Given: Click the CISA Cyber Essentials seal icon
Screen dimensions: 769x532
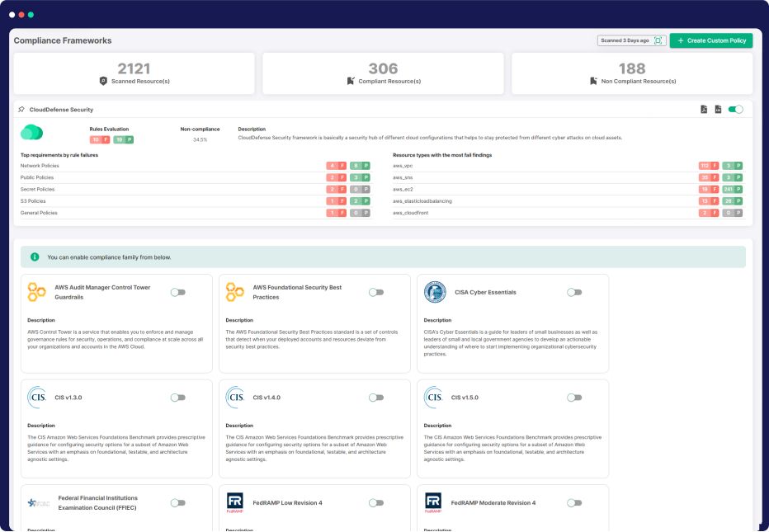Looking at the screenshot, I should 434,292.
